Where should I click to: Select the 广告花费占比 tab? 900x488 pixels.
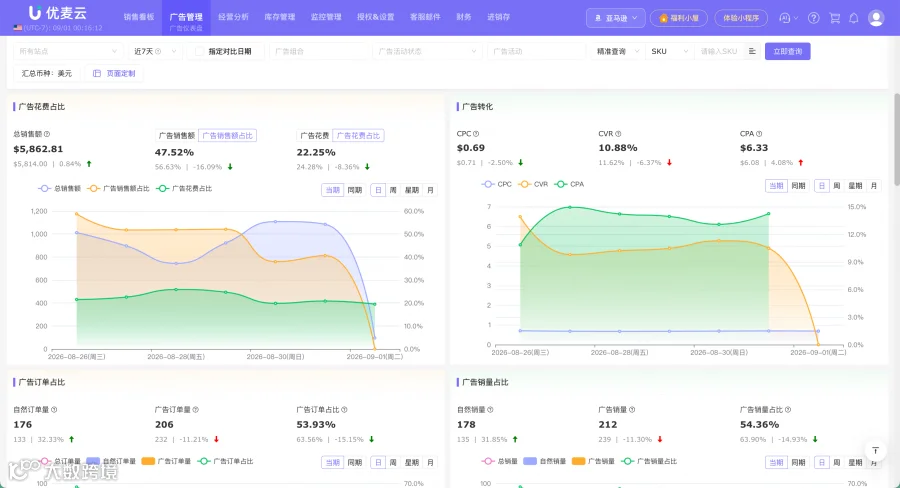click(x=358, y=135)
